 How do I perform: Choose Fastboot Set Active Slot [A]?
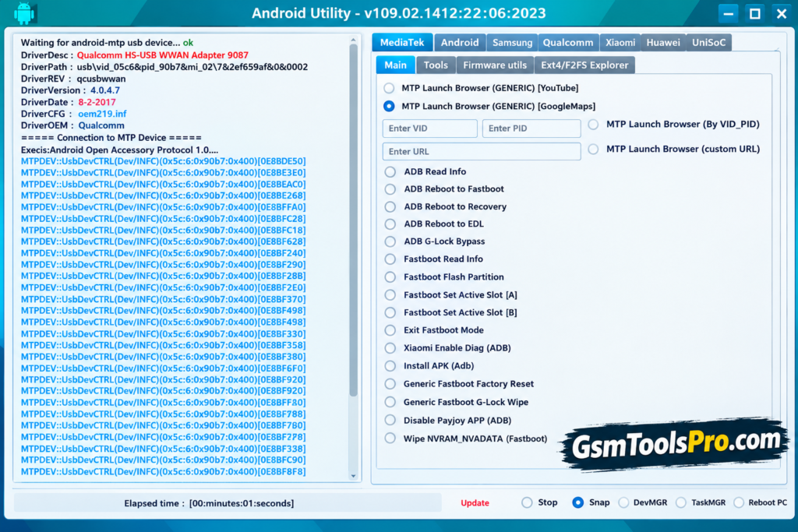click(390, 295)
